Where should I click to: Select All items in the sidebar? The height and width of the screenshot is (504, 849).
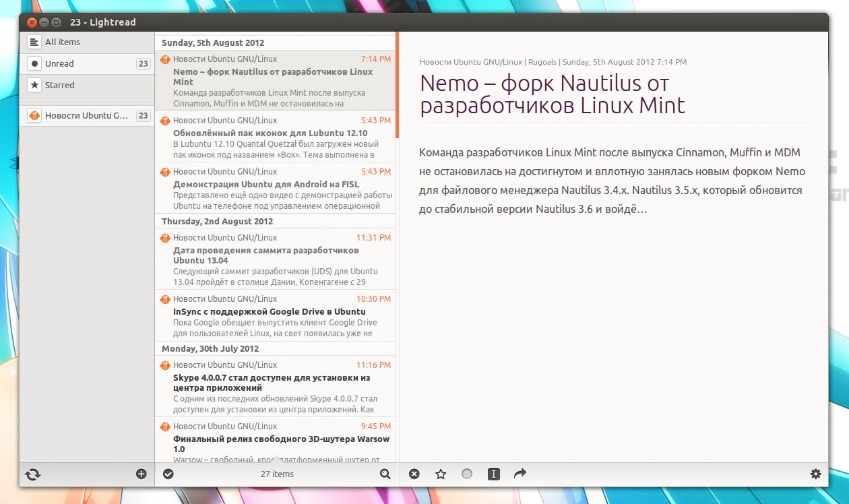point(87,42)
